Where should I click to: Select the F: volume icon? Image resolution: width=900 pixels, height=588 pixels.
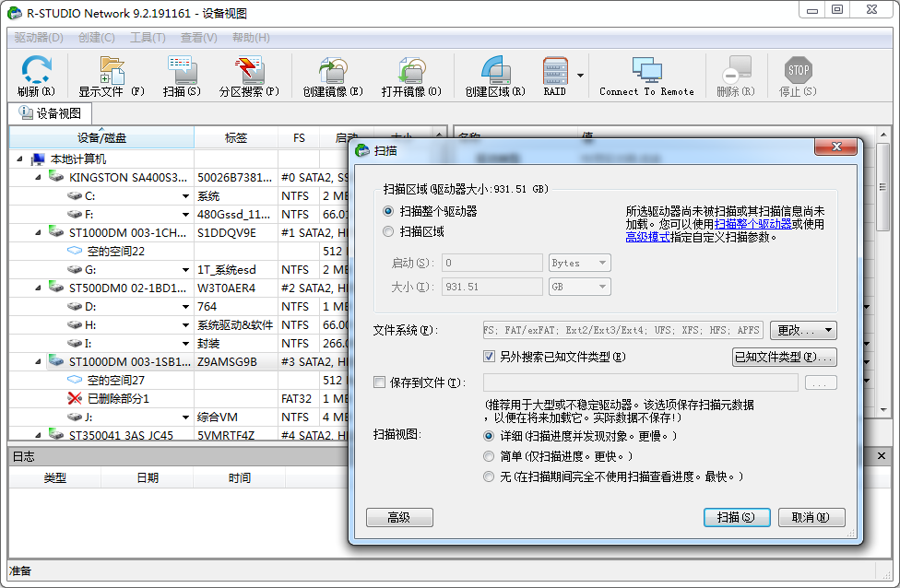75,214
